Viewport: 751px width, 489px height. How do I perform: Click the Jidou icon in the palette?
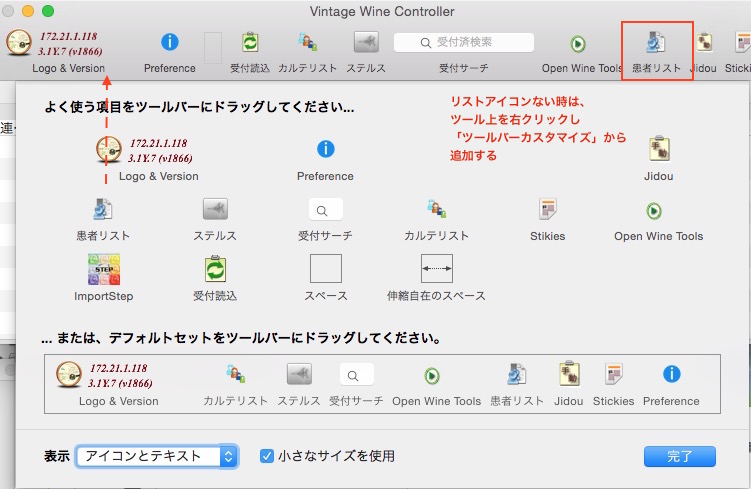tap(658, 150)
